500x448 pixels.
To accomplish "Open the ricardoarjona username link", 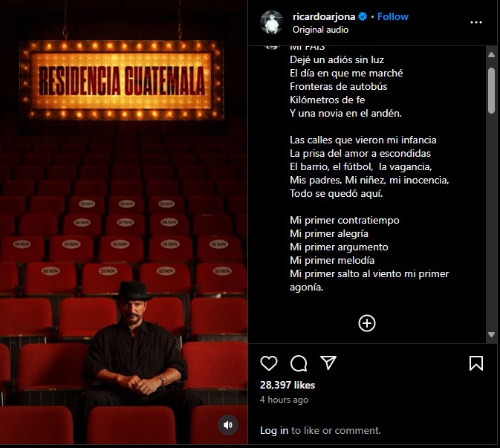I will [x=324, y=16].
